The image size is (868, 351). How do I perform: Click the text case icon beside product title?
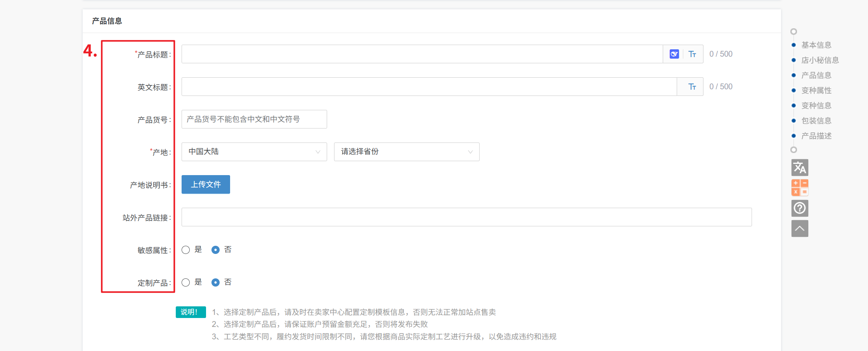(x=692, y=54)
